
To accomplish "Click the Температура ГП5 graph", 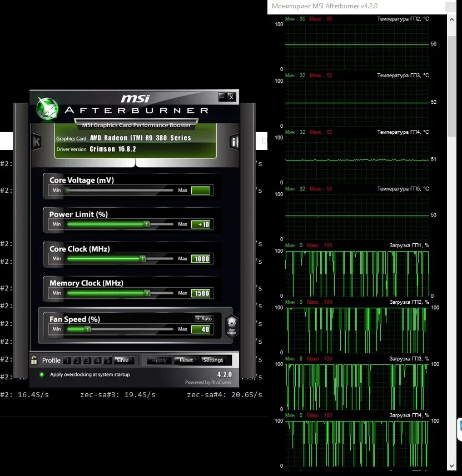I will [x=357, y=217].
